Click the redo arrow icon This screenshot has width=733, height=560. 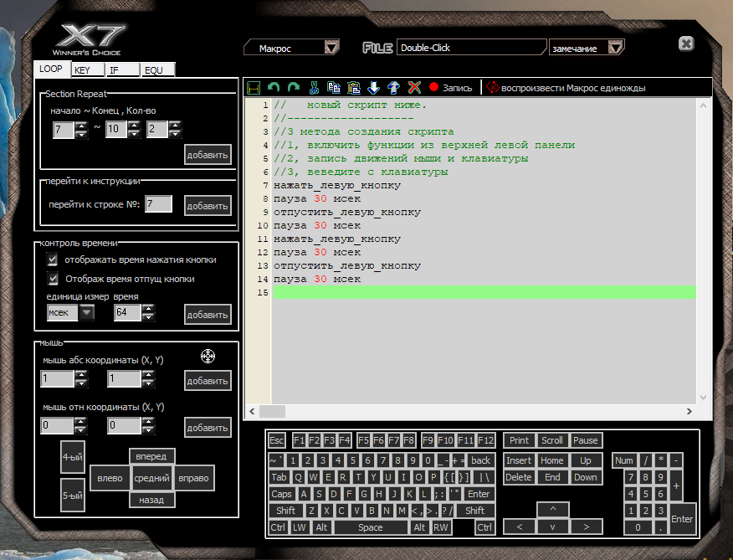(x=293, y=87)
